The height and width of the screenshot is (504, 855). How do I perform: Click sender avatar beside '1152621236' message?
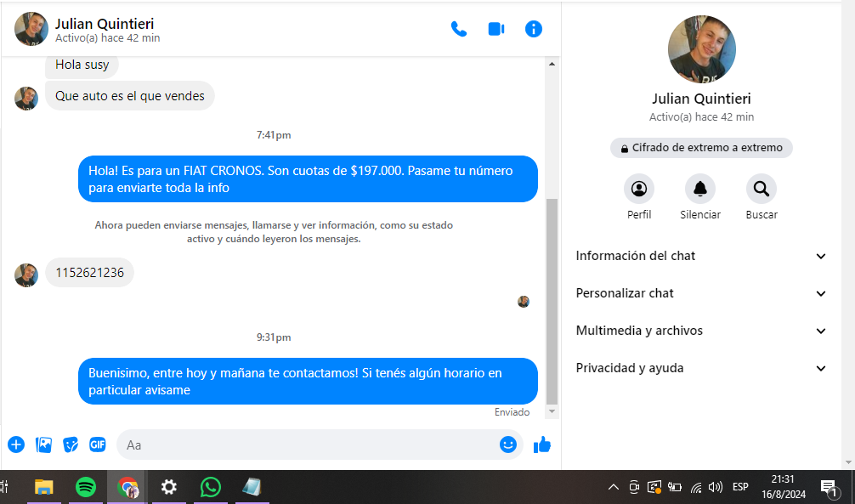[26, 275]
